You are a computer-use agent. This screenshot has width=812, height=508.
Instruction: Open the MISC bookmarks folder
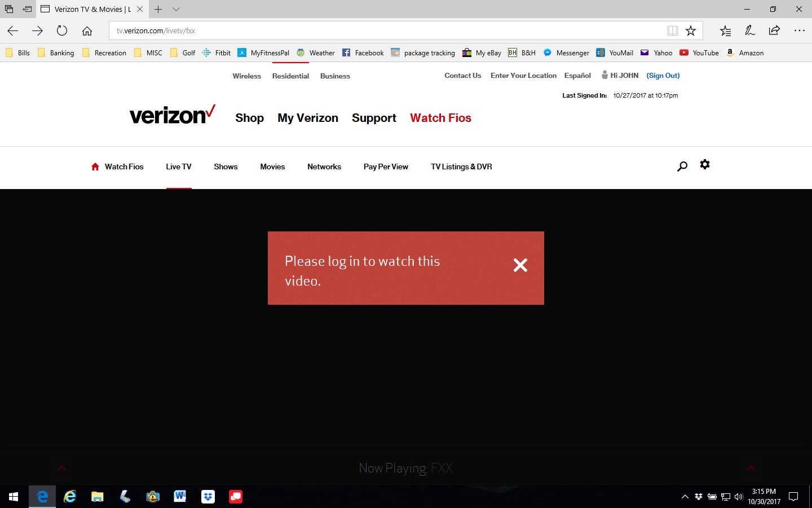pos(148,52)
